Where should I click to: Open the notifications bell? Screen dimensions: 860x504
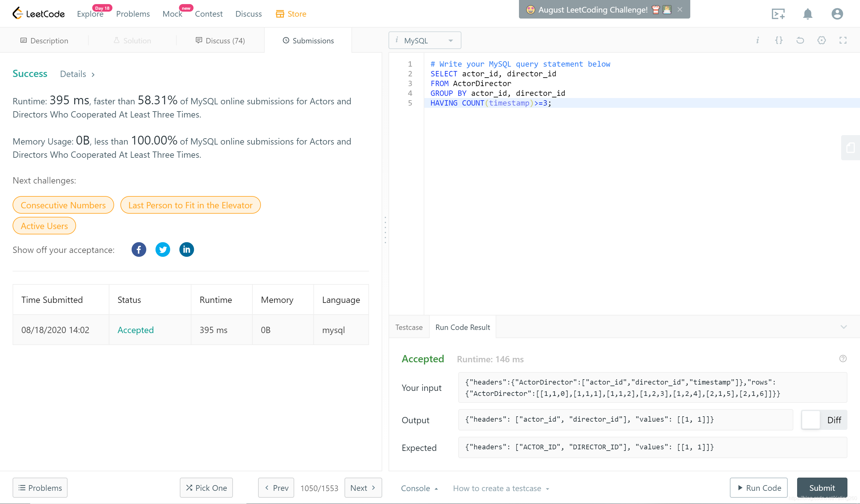pyautogui.click(x=807, y=14)
